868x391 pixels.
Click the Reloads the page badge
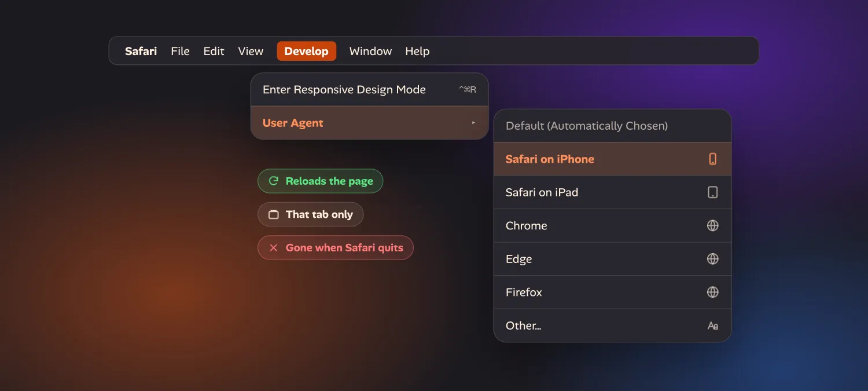coord(320,181)
